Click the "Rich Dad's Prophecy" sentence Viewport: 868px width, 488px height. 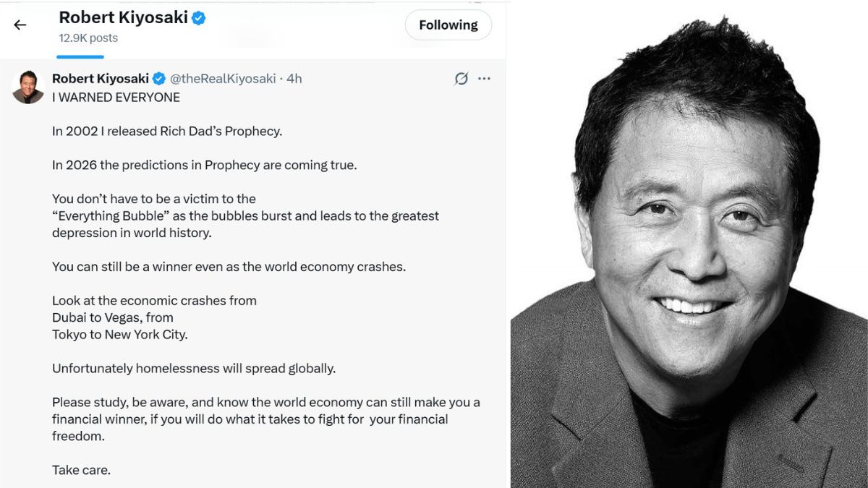167,131
